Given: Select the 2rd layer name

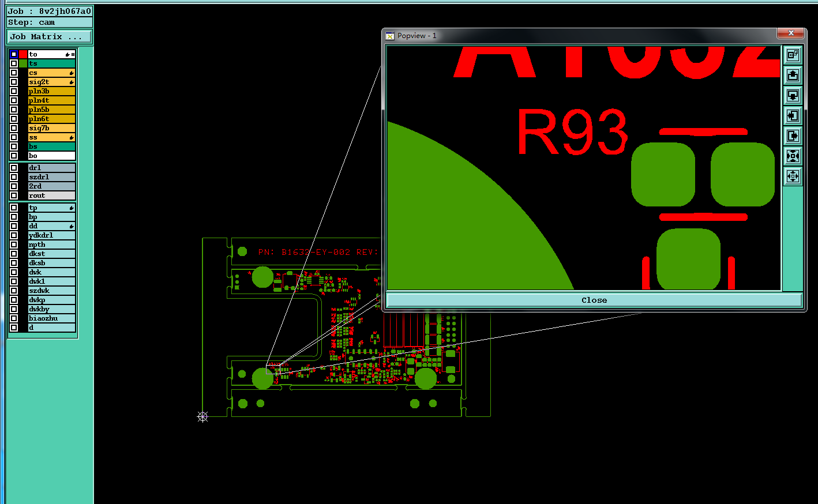Looking at the screenshot, I should [52, 186].
